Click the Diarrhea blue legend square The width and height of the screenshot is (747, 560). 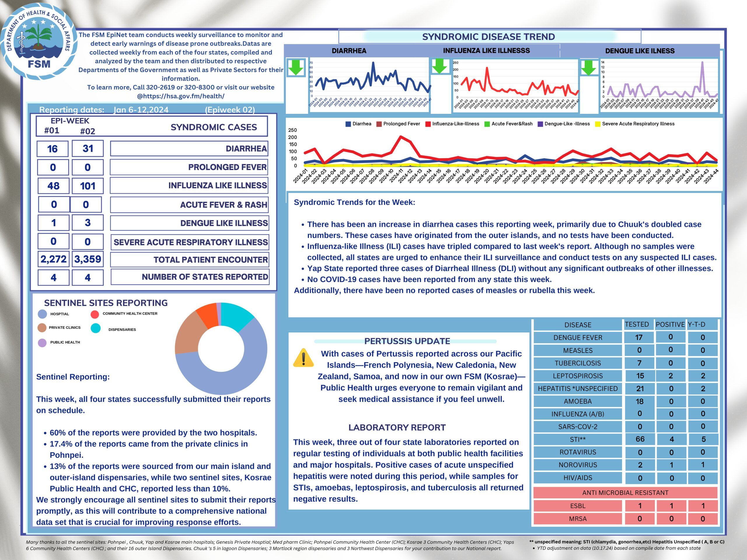[348, 124]
